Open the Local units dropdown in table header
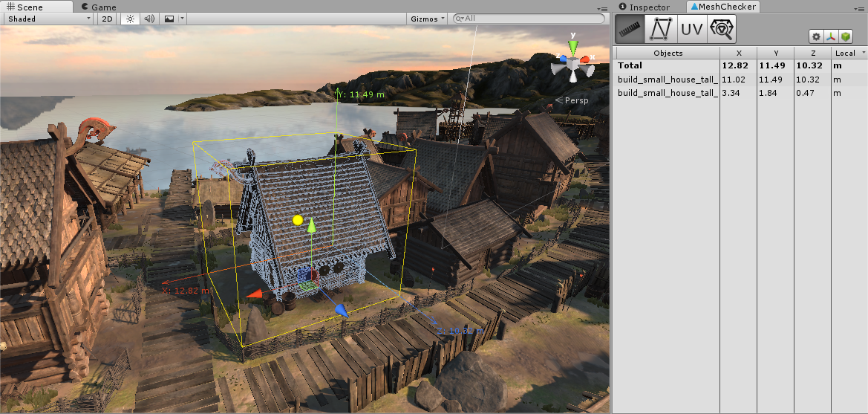This screenshot has width=868, height=414. click(x=849, y=53)
